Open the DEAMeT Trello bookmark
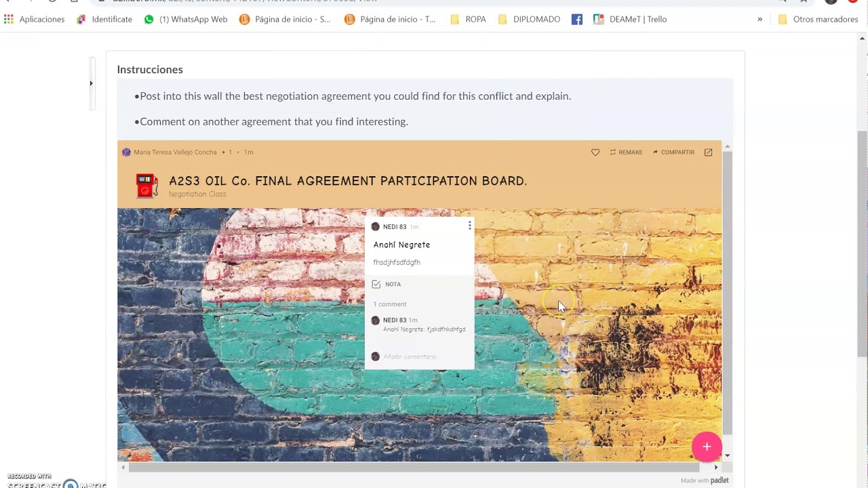Image resolution: width=868 pixels, height=488 pixels. (x=630, y=20)
